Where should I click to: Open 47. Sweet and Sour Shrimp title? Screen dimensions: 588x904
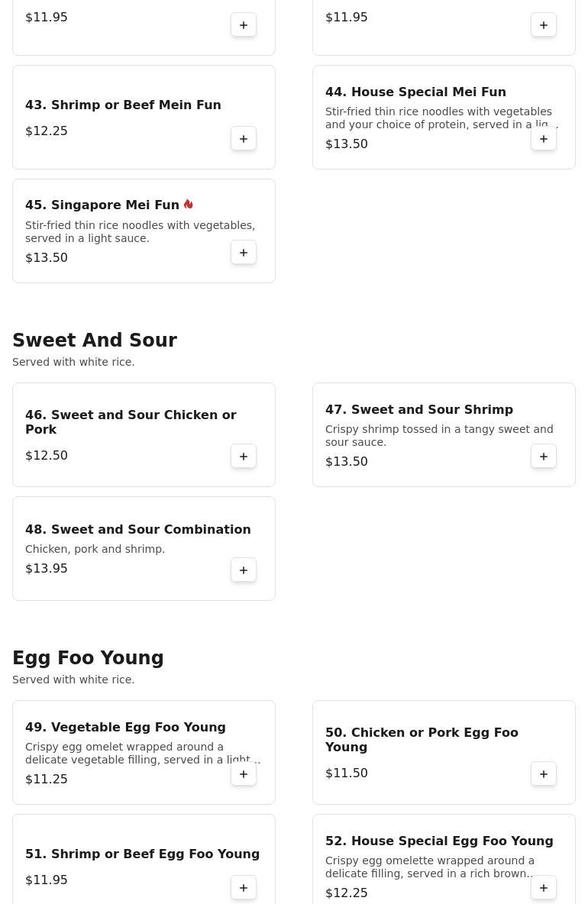(x=418, y=409)
